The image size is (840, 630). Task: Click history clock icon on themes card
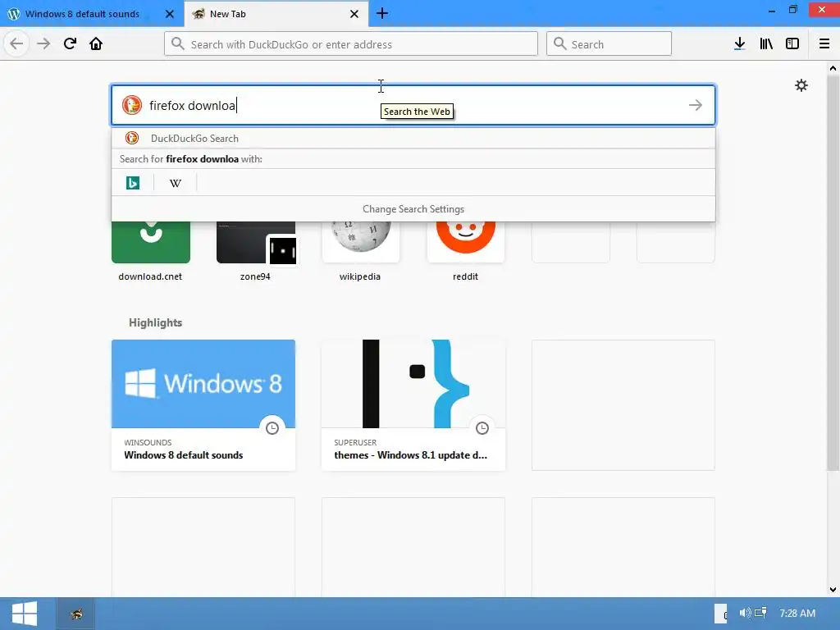[482, 428]
